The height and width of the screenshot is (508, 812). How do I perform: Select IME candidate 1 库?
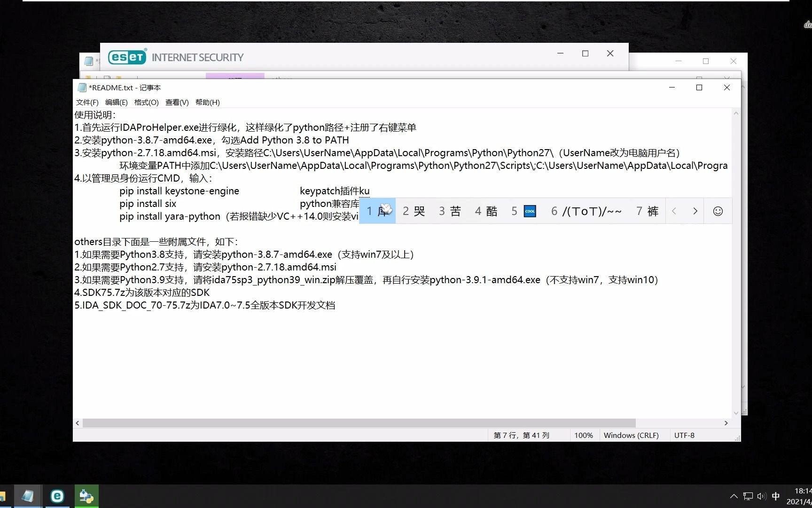coord(377,211)
